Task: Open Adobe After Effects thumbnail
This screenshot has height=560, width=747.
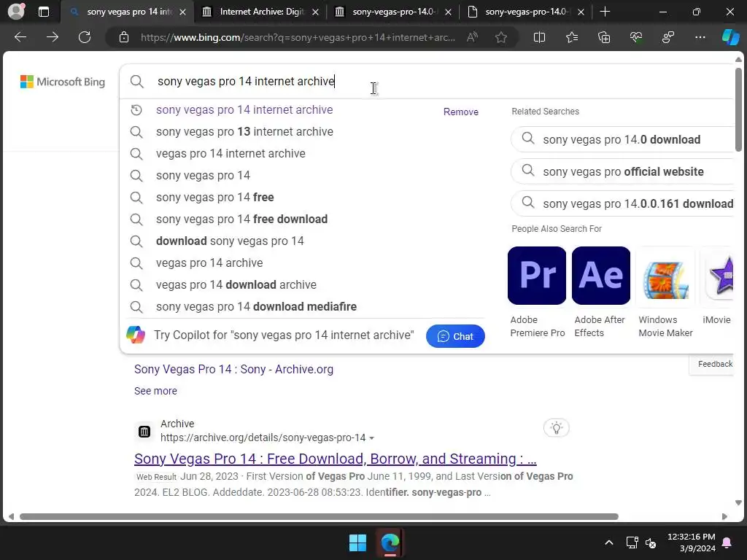Action: pyautogui.click(x=601, y=275)
